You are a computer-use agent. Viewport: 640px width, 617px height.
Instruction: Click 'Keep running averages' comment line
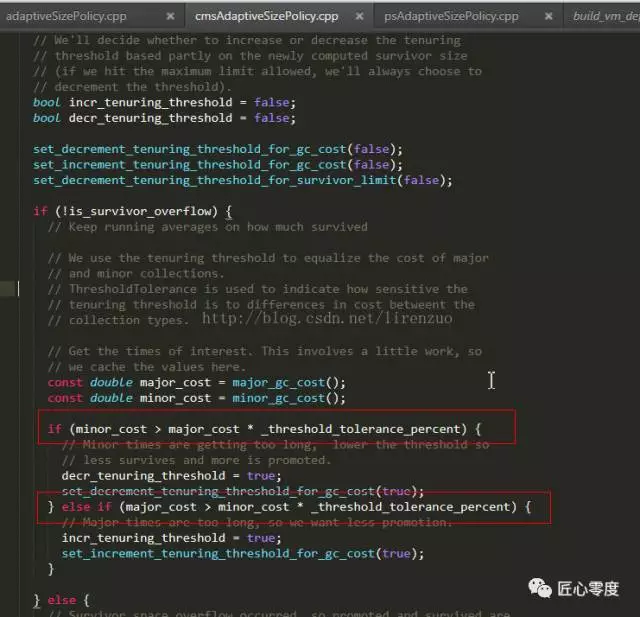pos(207,227)
